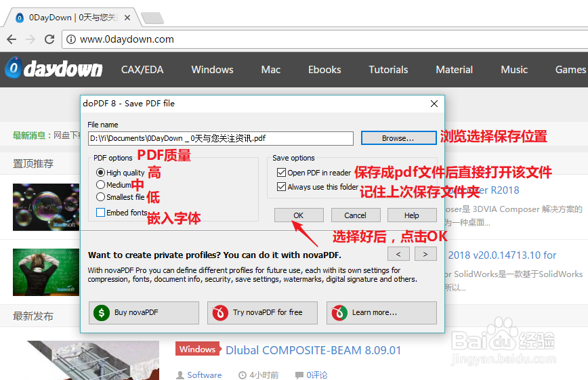The height and width of the screenshot is (380, 588).
Task: Click the File name path field
Action: [x=221, y=138]
